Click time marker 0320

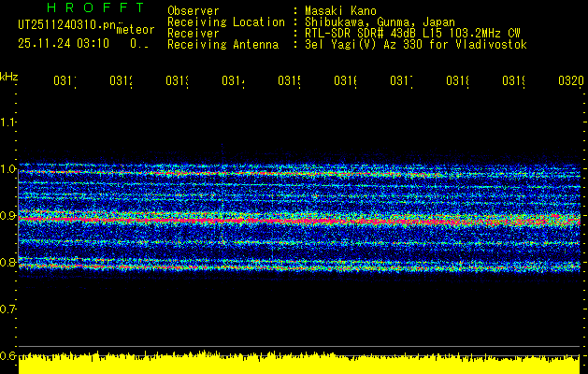tap(571, 80)
